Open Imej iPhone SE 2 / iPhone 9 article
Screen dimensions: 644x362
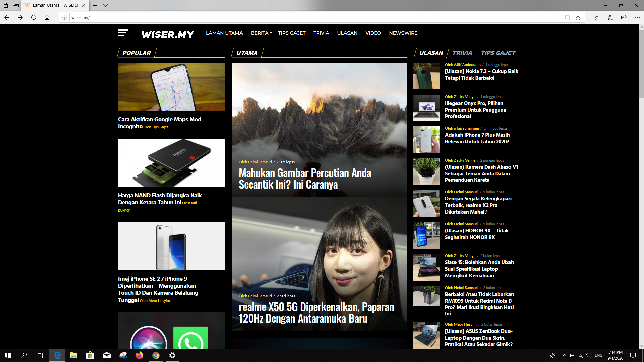click(158, 289)
